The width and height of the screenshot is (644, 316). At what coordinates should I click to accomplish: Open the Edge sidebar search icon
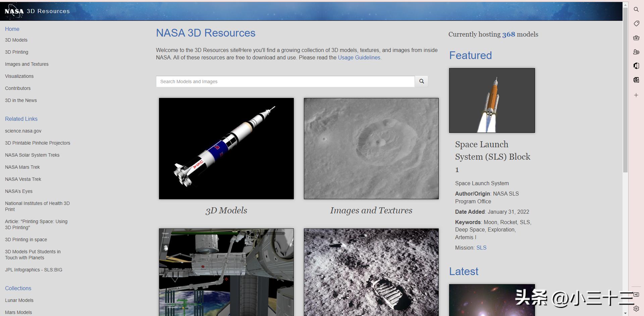click(636, 9)
